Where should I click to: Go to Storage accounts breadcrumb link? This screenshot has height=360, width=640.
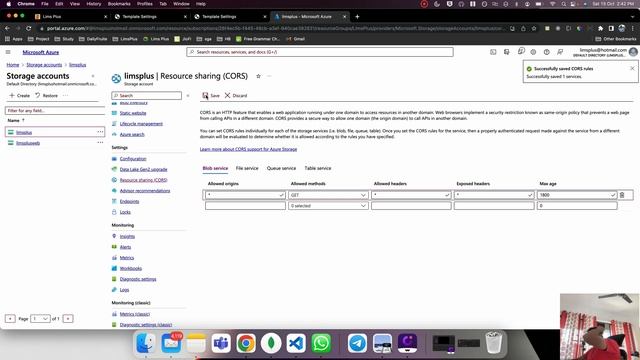(x=44, y=65)
